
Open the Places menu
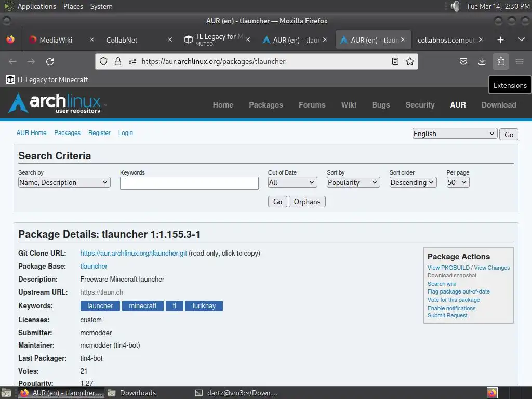[73, 6]
